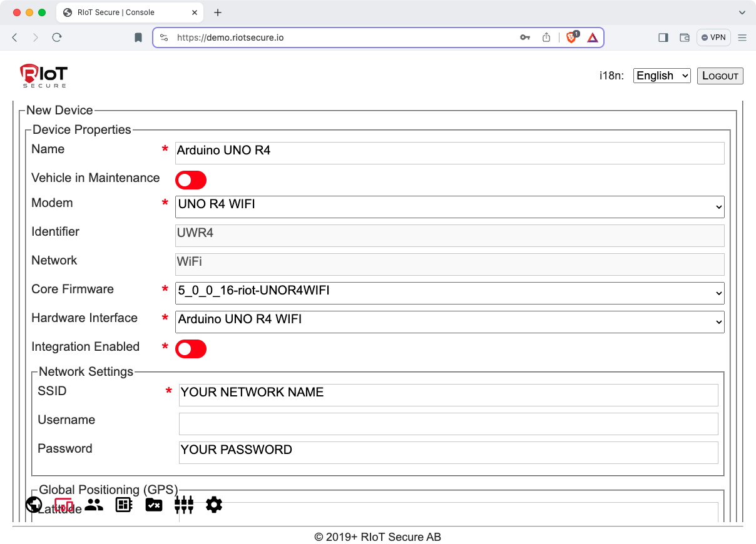Image resolution: width=756 pixels, height=544 pixels.
Task: Enable the Integration Enabled switch
Action: click(x=191, y=350)
